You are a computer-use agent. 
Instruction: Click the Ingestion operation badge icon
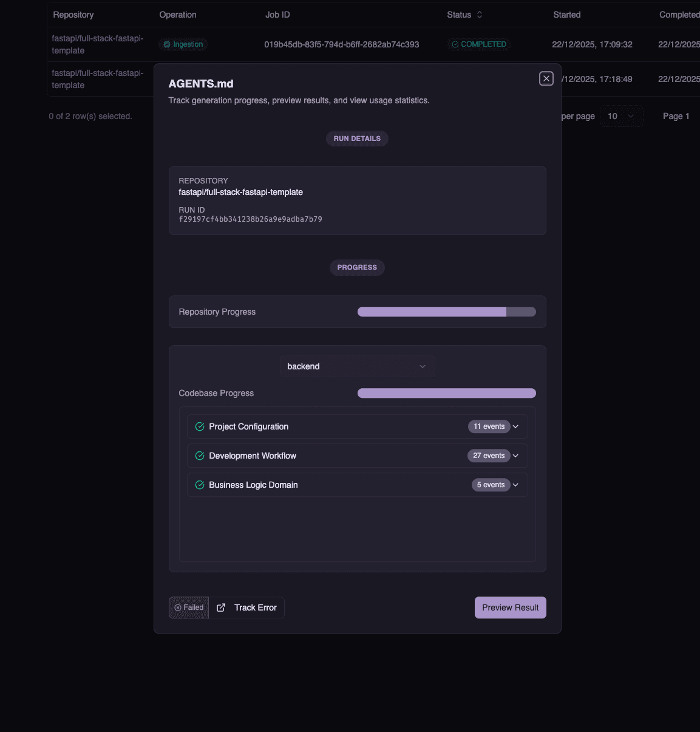pyautogui.click(x=167, y=44)
